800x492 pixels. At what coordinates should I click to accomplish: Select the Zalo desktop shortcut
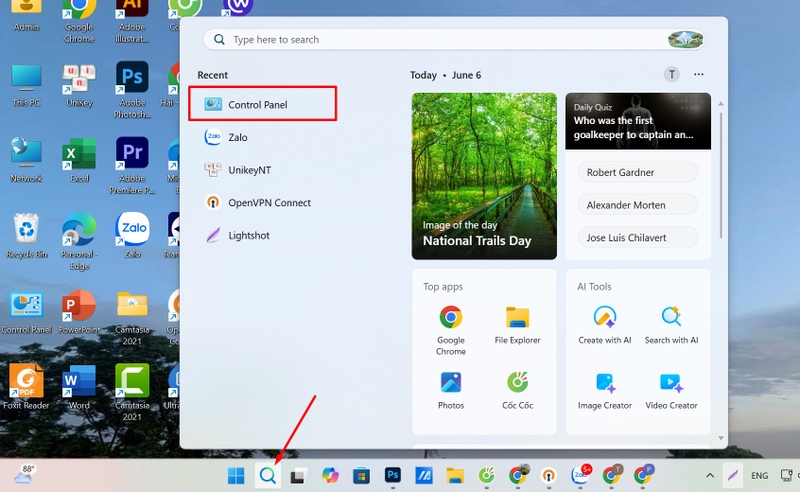tap(132, 236)
